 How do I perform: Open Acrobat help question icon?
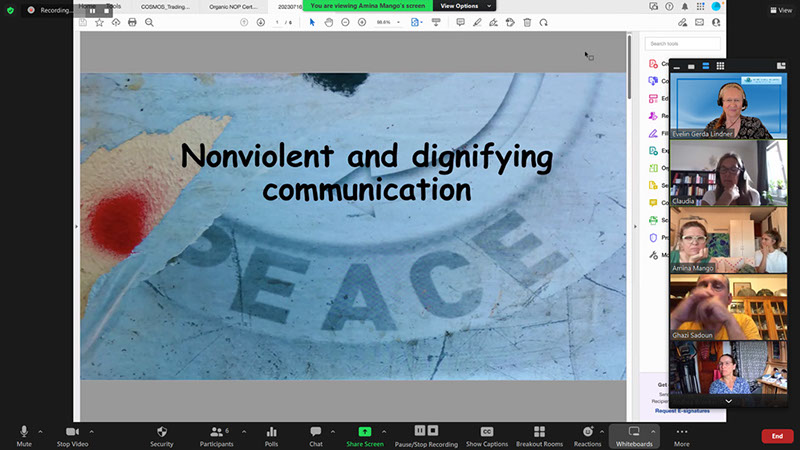tap(669, 7)
